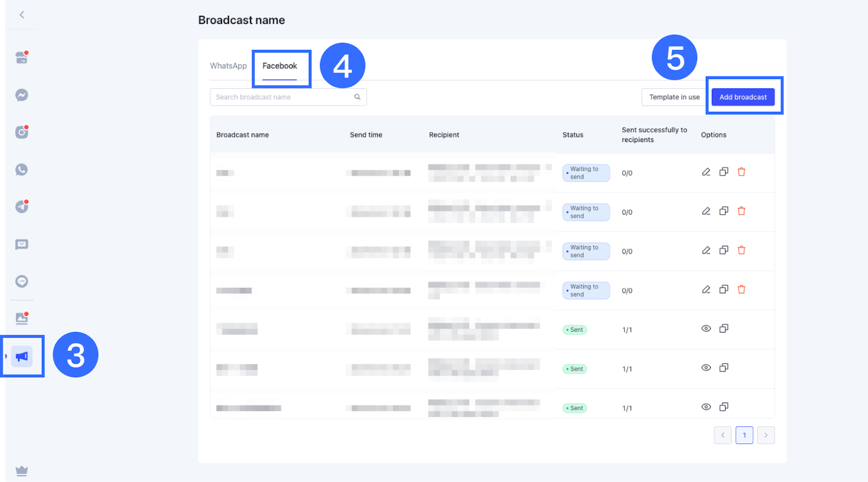
Task: Open the Instagram channel in the sidebar
Action: coord(22,132)
